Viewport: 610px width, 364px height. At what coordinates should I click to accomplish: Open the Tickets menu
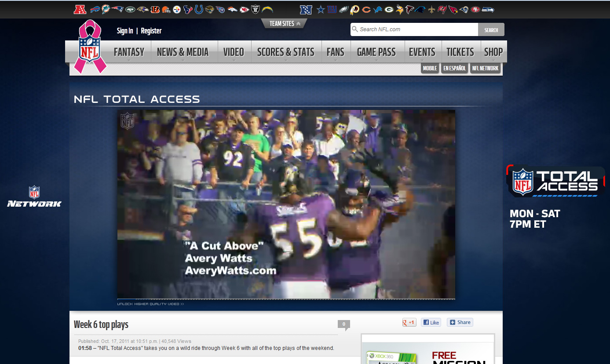(x=460, y=52)
